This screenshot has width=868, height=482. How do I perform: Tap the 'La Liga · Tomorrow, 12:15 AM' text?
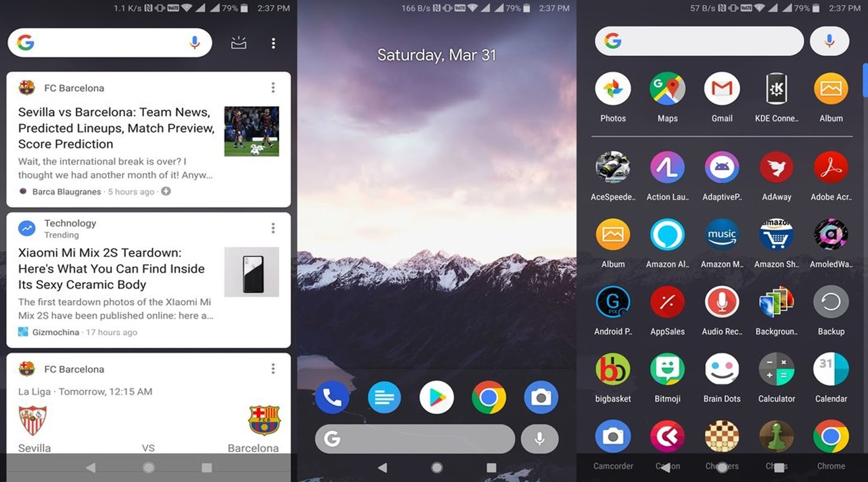point(85,391)
